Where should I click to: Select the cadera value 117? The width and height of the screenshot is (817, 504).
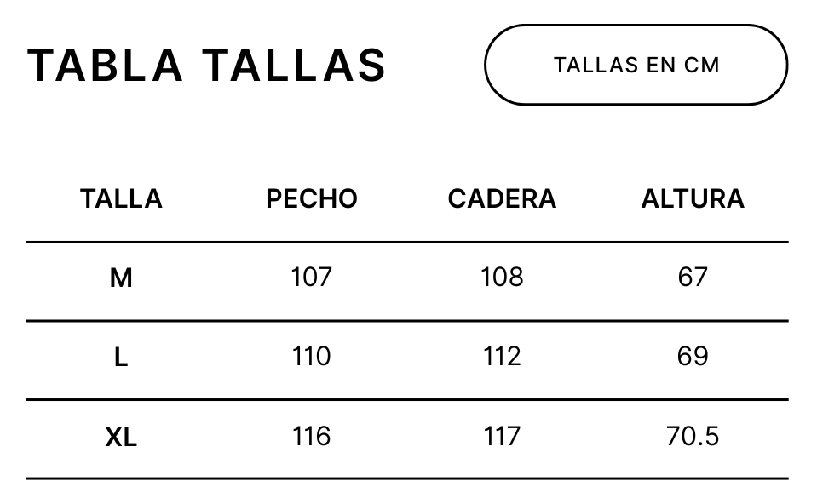pos(502,437)
